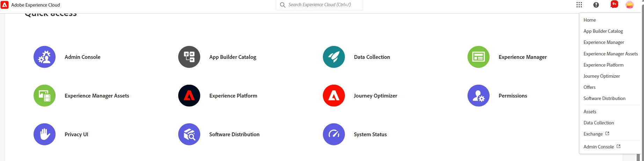The width and height of the screenshot is (644, 161).
Task: Open the System Status quick access label
Action: tap(370, 135)
